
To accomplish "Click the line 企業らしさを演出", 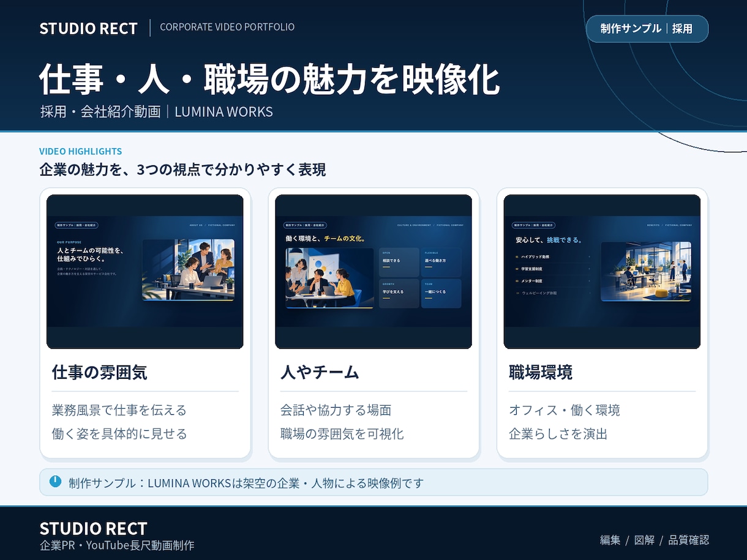I will (x=558, y=434).
